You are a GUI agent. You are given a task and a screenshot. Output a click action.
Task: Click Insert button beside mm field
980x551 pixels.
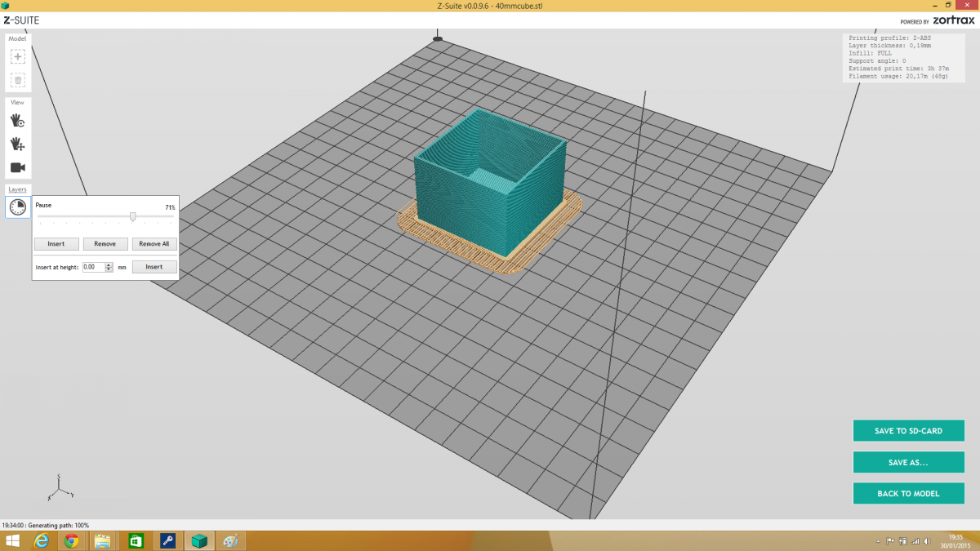tap(154, 267)
